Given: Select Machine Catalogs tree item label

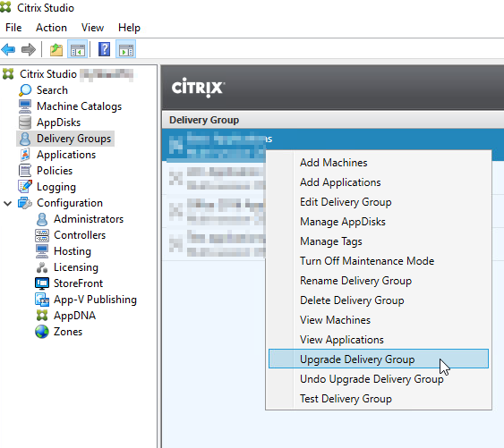Looking at the screenshot, I should coord(79,106).
